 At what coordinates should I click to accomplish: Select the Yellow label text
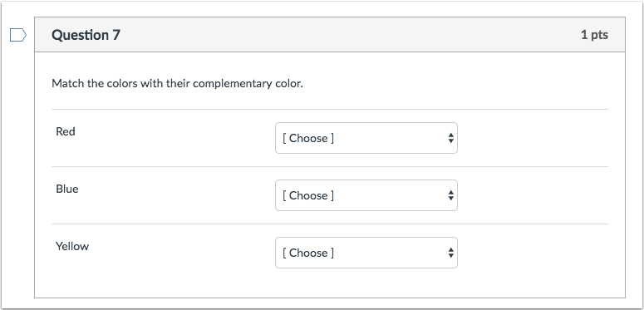[x=72, y=246]
